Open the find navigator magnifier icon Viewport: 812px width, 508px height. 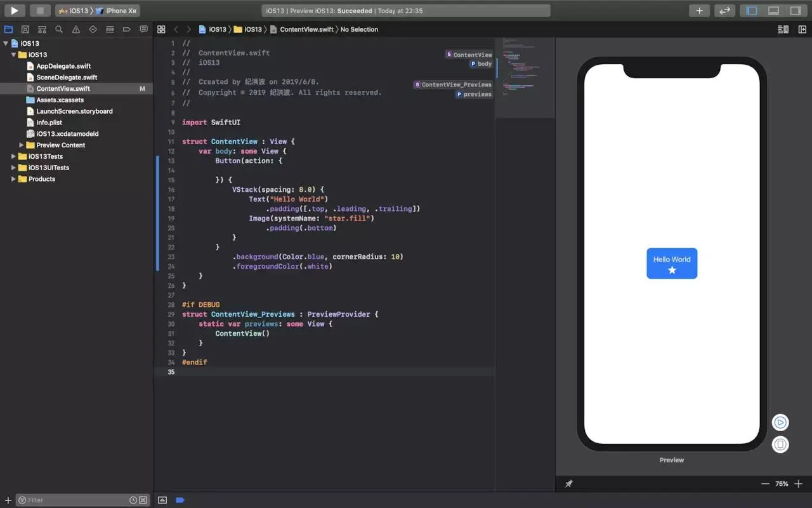click(x=59, y=29)
